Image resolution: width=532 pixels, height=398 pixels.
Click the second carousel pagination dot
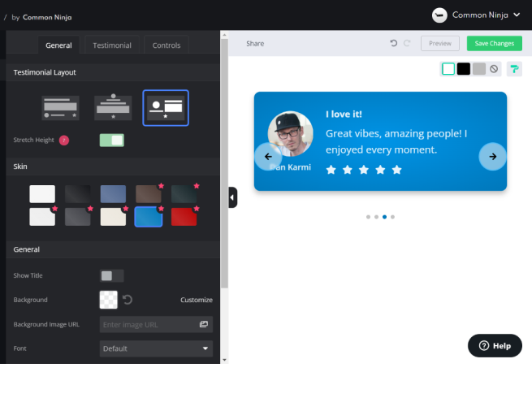[x=376, y=217]
